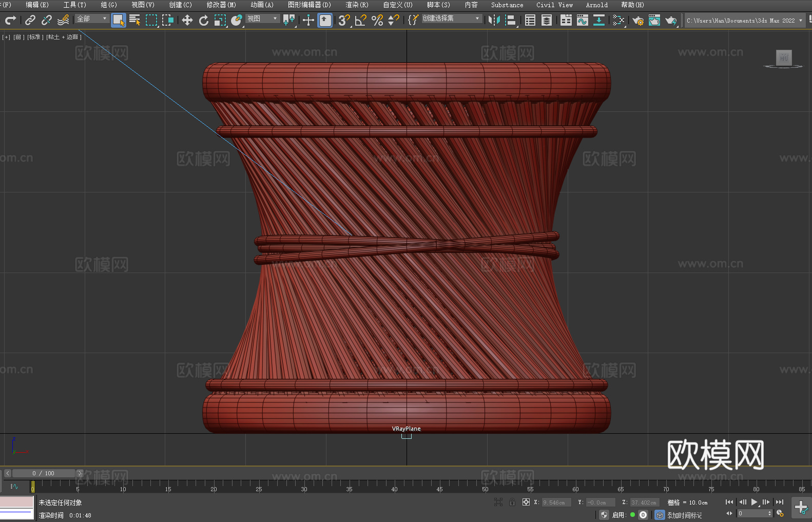Viewport: 812px width, 522px height.
Task: Click the ViewCube in viewport corner
Action: [x=783, y=59]
